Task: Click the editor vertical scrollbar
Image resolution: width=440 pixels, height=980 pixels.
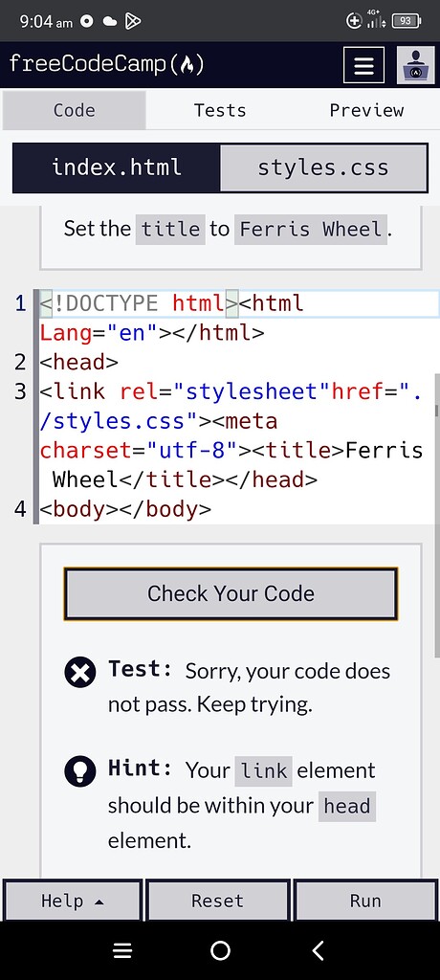Action: [437, 515]
